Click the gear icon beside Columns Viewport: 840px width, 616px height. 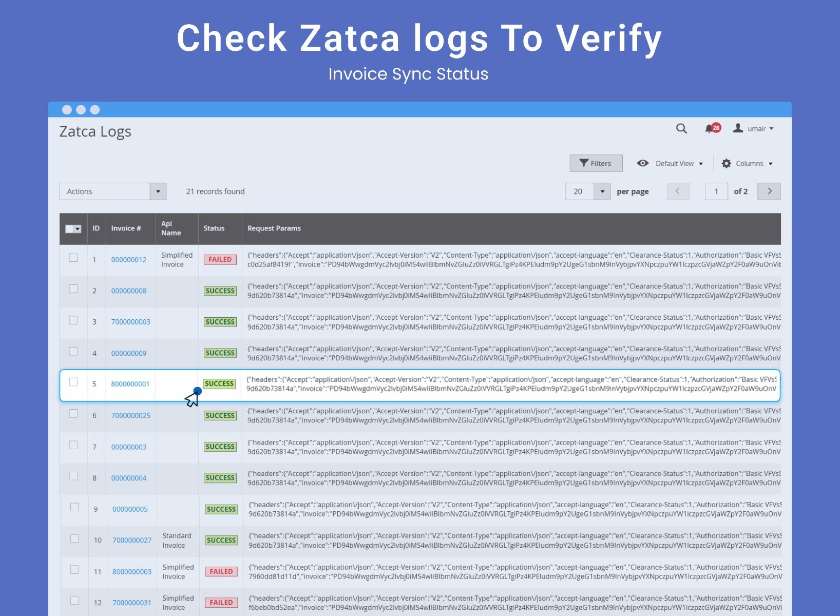pyautogui.click(x=727, y=163)
